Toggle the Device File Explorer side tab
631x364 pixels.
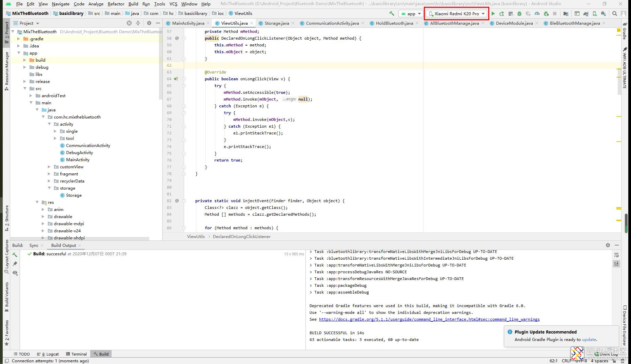[x=625, y=326]
